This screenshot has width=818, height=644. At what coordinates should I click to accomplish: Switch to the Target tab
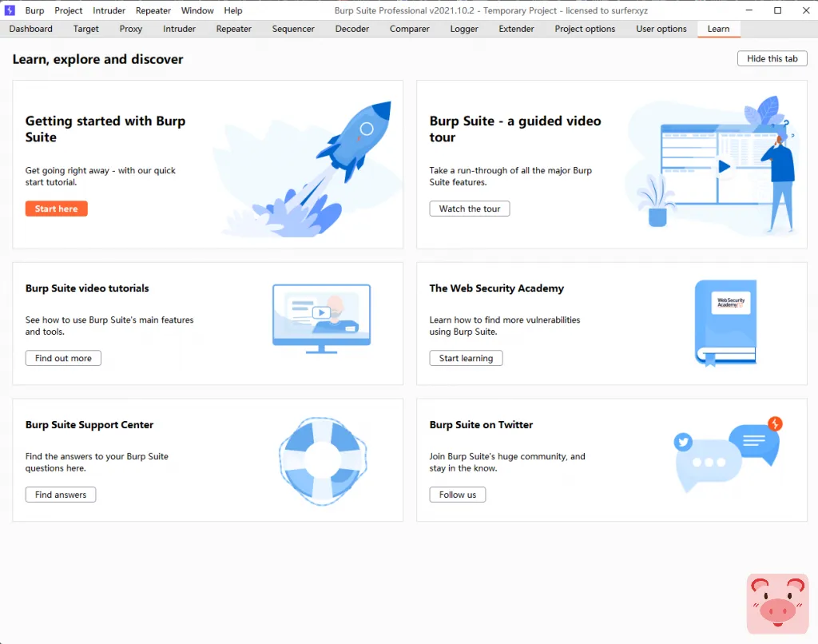(x=86, y=29)
